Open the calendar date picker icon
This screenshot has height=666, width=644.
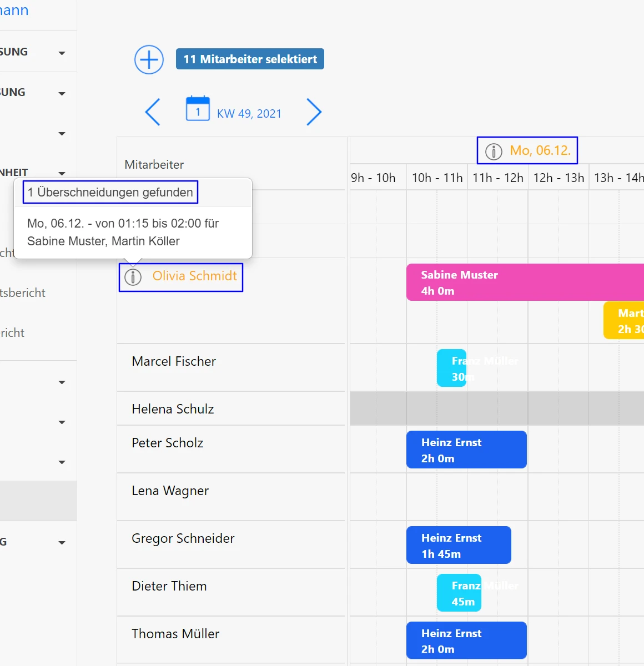pyautogui.click(x=198, y=109)
